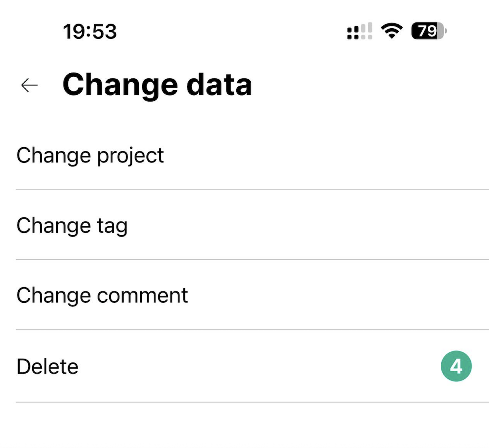Tap the Change tag text label
The height and width of the screenshot is (448, 489).
pyautogui.click(x=72, y=226)
